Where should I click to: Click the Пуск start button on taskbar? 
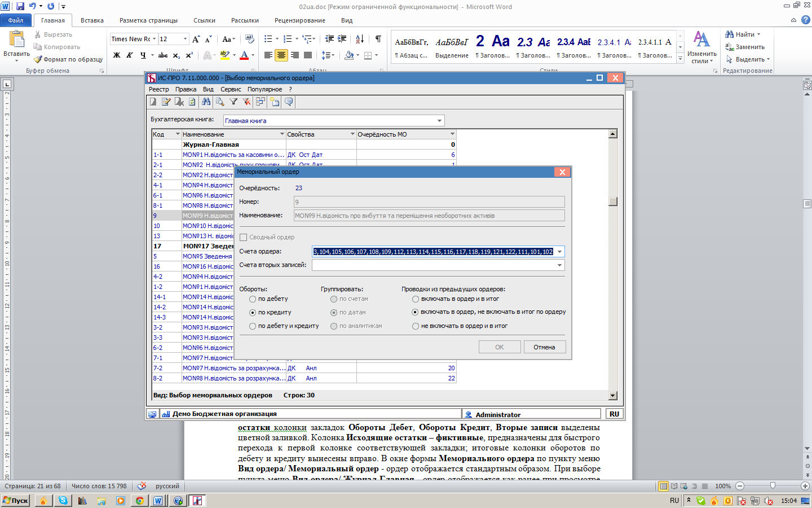point(16,501)
